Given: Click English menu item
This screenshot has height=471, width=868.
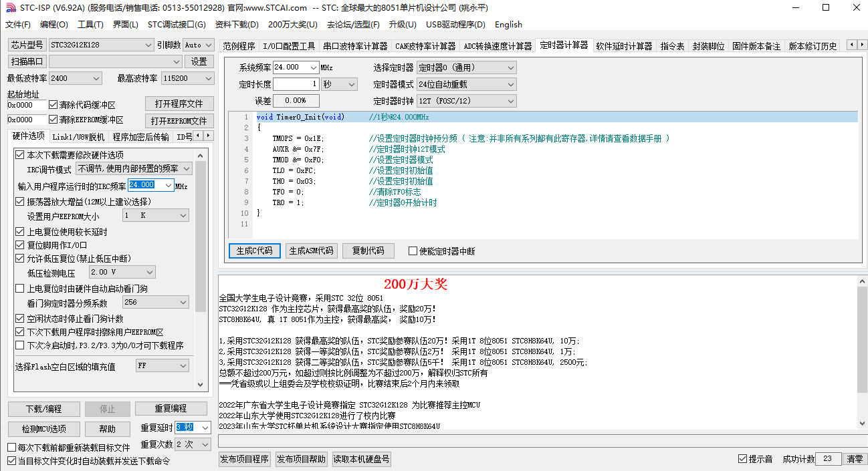Looking at the screenshot, I should pyautogui.click(x=508, y=25).
